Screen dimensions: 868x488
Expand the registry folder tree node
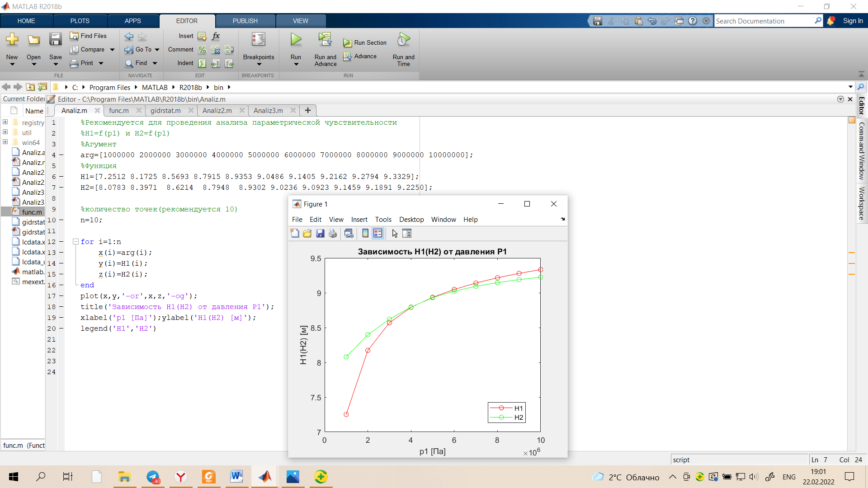(5, 122)
